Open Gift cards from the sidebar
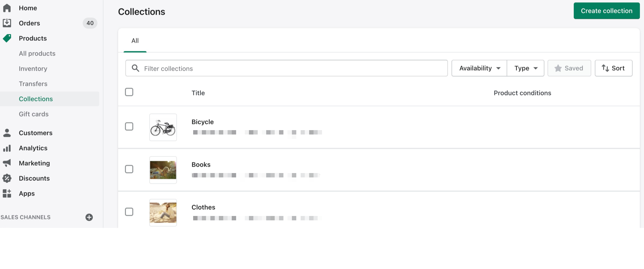The width and height of the screenshot is (644, 269). (34, 114)
